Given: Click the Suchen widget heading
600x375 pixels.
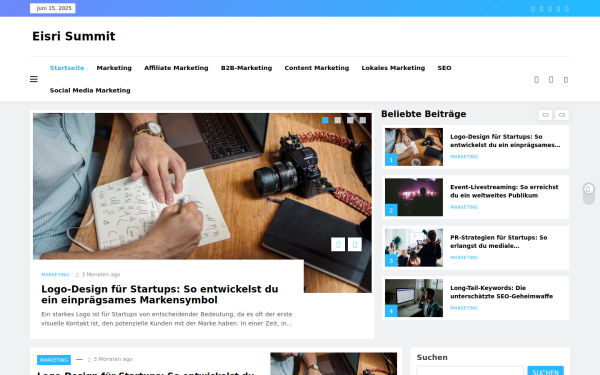Looking at the screenshot, I should [432, 357].
